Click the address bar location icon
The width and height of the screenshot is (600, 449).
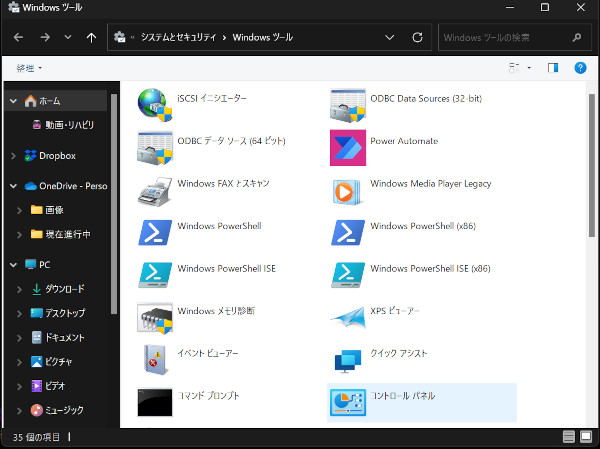(x=119, y=37)
